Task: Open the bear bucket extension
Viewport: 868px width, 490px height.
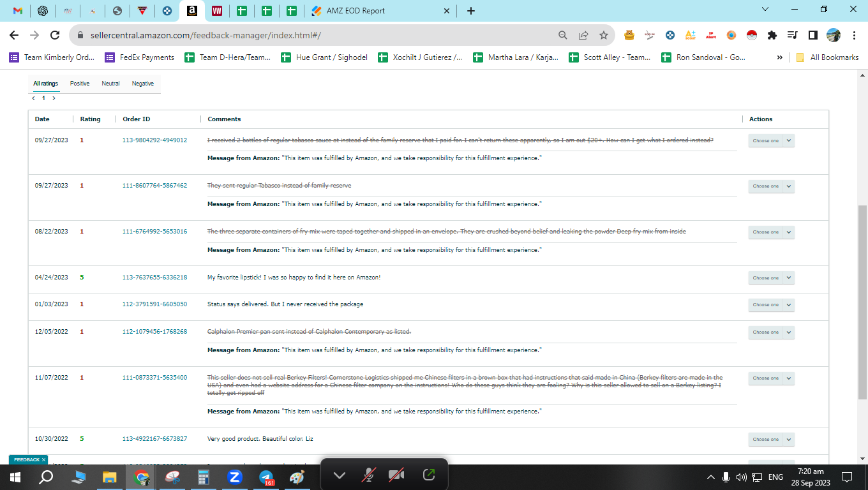Action: click(x=629, y=35)
